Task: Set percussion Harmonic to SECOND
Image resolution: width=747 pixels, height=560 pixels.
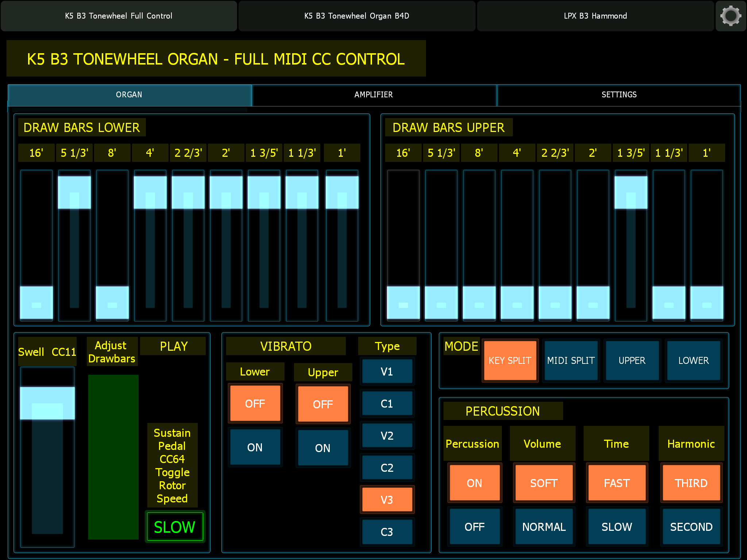Action: (692, 527)
